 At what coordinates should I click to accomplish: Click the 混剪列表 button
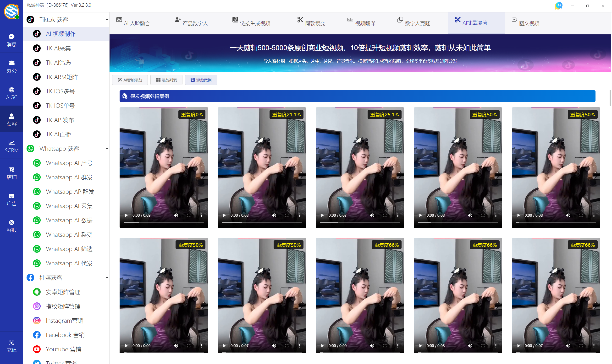click(x=166, y=80)
